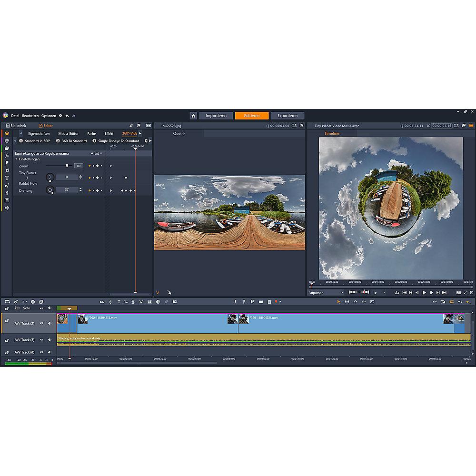Screen dimensions: 476x476
Task: Increase the Tiny Planet value stepper
Action: click(x=80, y=176)
